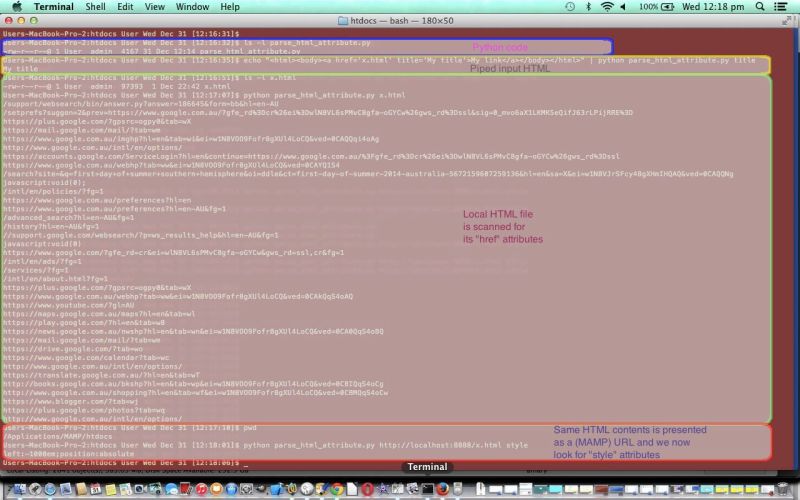Zoom the Terminal window with green button

(x=34, y=21)
